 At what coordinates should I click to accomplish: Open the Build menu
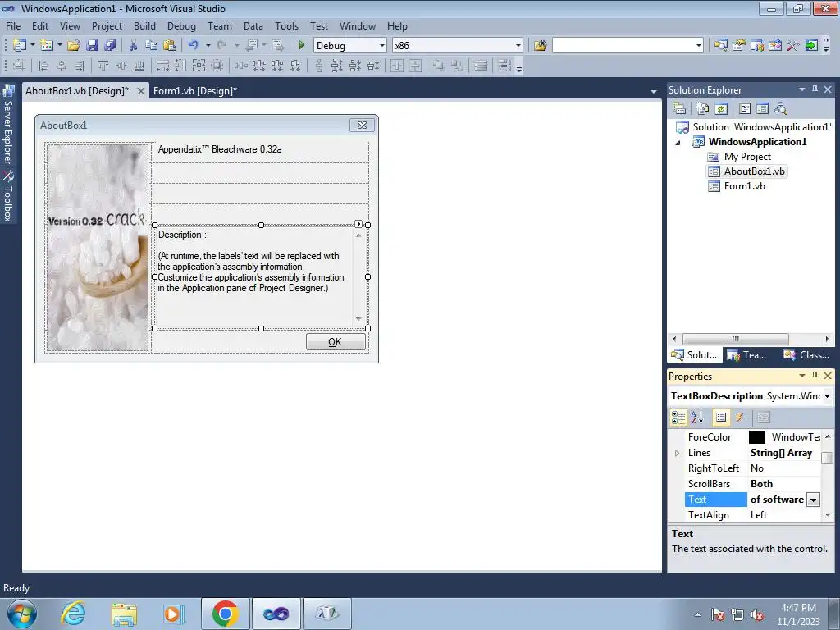[x=144, y=25]
